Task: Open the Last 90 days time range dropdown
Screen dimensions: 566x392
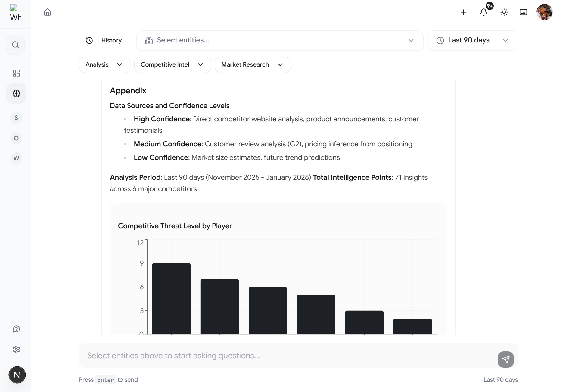Action: [473, 40]
